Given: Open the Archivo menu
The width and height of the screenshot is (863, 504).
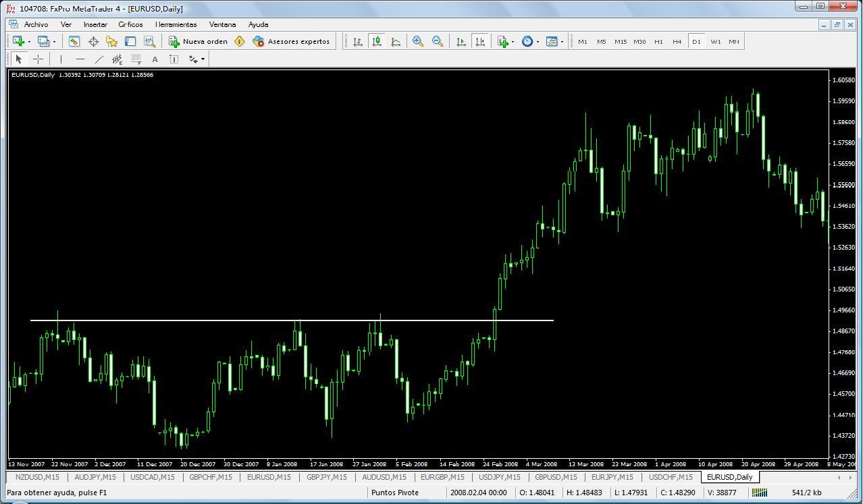Looking at the screenshot, I should pyautogui.click(x=36, y=24).
